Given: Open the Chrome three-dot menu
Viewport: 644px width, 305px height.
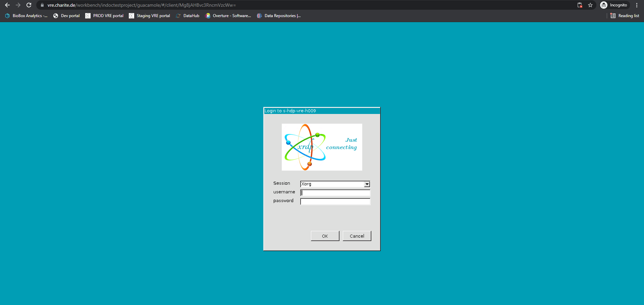Looking at the screenshot, I should [637, 5].
